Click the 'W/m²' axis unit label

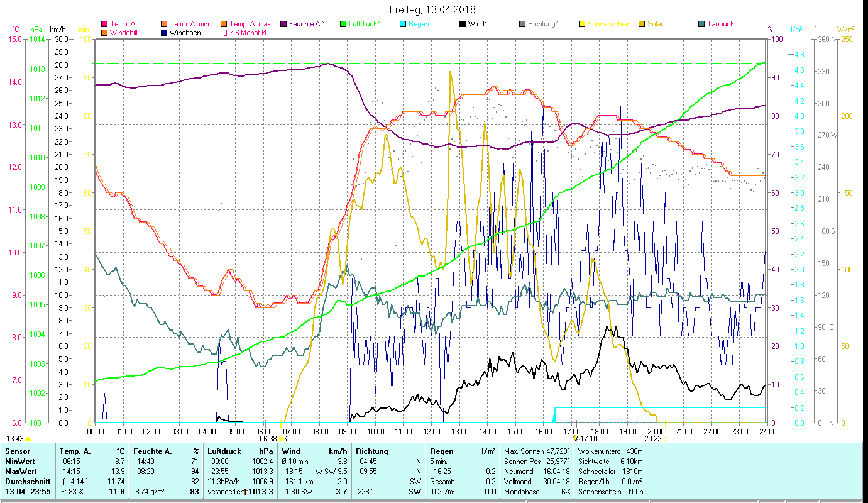(x=845, y=29)
